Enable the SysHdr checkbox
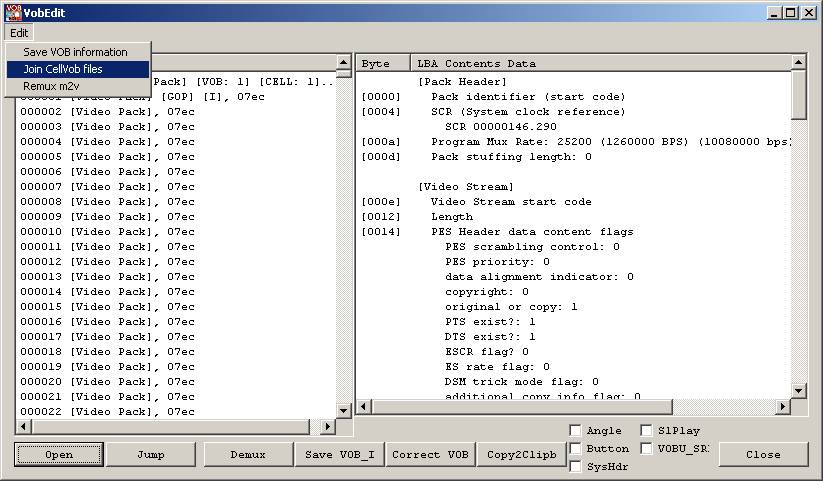Screen dimensions: 823x481 click(575, 466)
